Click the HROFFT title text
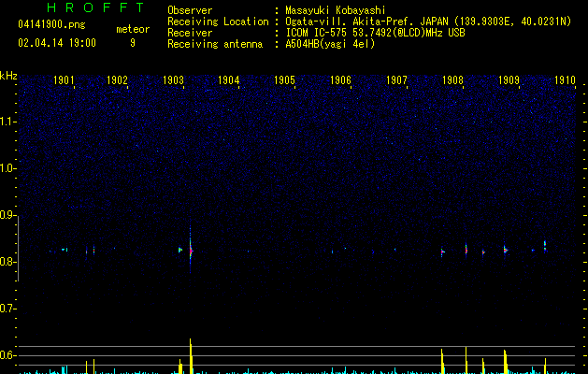The height and width of the screenshot is (374, 588). (95, 7)
